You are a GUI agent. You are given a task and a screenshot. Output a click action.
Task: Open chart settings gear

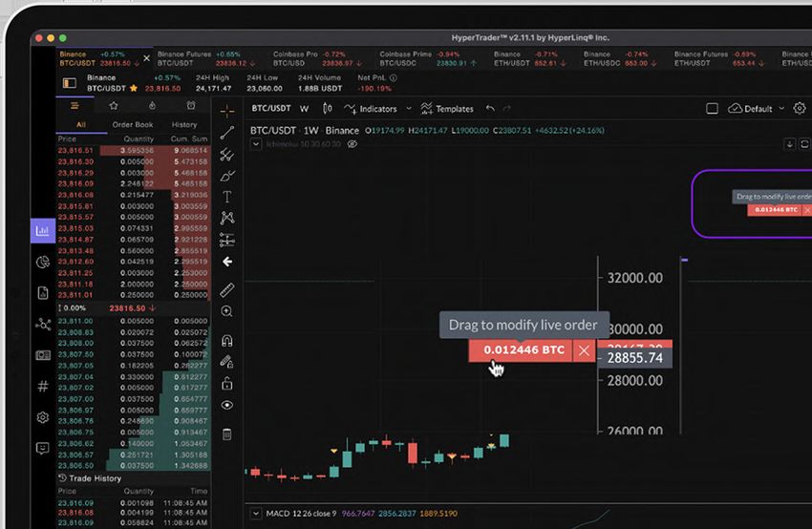click(x=800, y=108)
